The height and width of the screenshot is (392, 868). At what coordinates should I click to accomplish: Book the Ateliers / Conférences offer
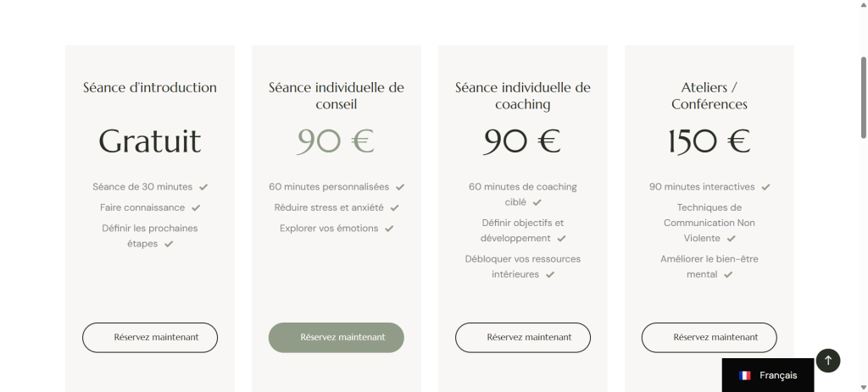click(709, 337)
